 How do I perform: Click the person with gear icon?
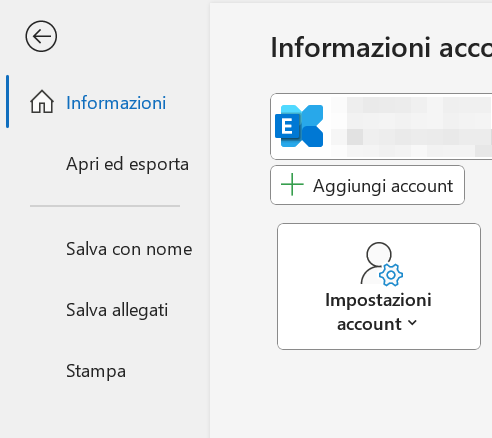point(382,264)
